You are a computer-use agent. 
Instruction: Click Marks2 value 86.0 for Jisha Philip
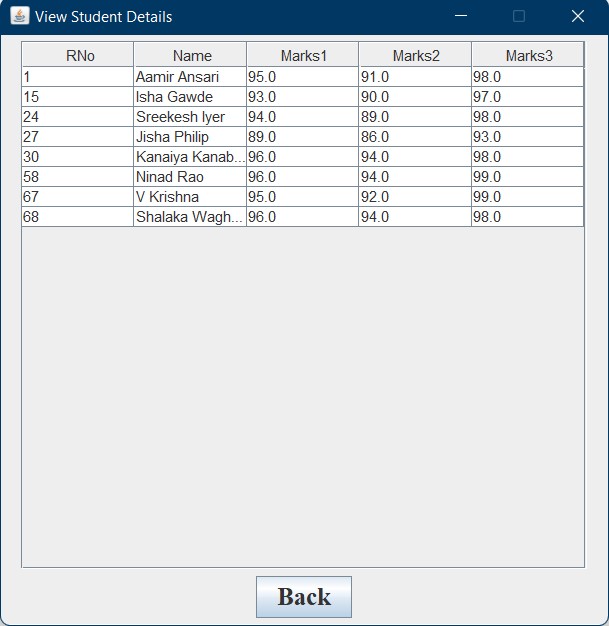[x=415, y=137]
